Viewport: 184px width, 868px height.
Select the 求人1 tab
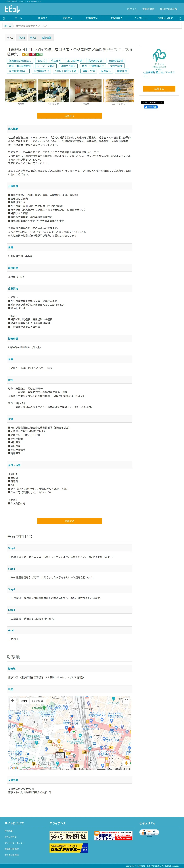point(10,38)
